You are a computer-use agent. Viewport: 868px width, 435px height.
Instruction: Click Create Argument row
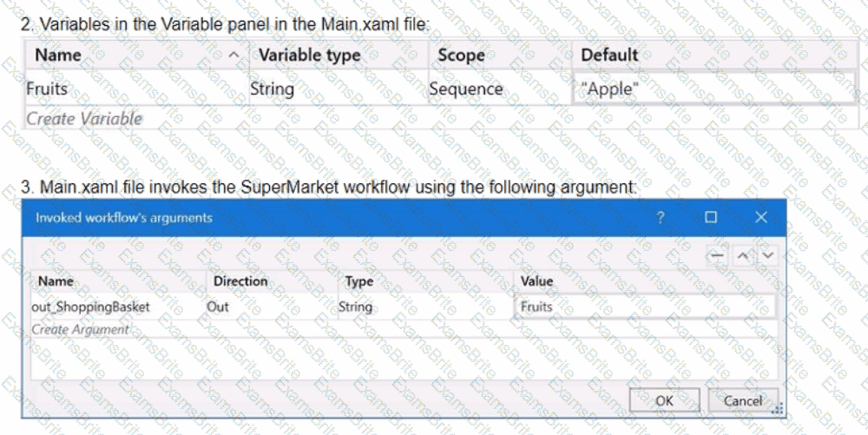click(80, 330)
